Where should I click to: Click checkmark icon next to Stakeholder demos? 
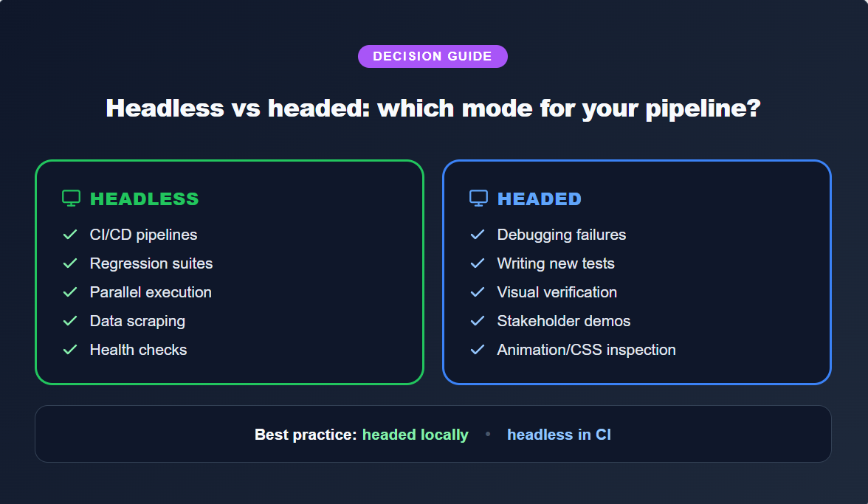click(x=478, y=321)
